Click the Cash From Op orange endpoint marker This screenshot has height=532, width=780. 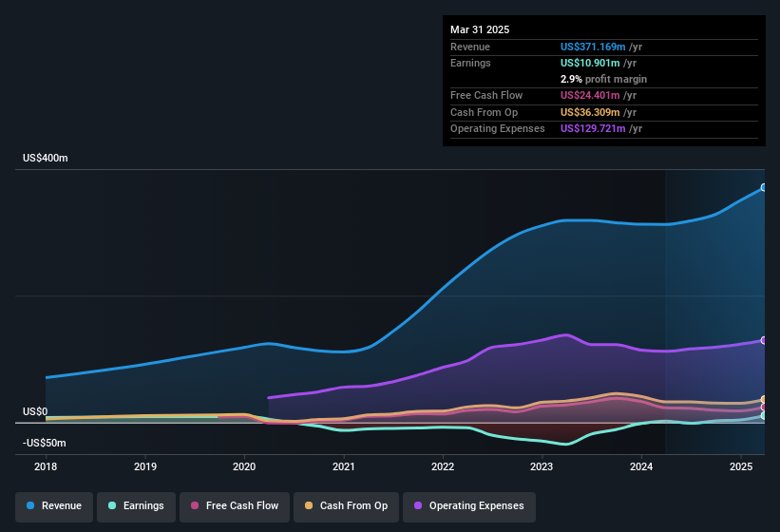(764, 399)
